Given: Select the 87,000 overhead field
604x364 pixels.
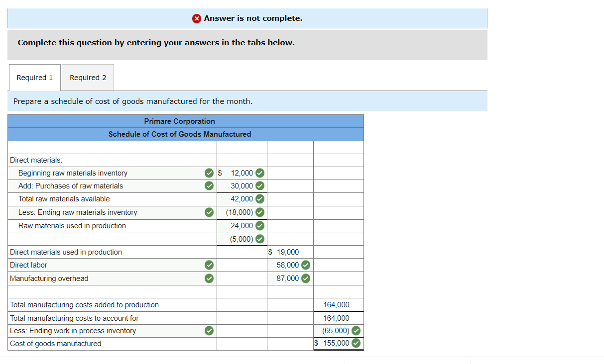Looking at the screenshot, I should (290, 278).
